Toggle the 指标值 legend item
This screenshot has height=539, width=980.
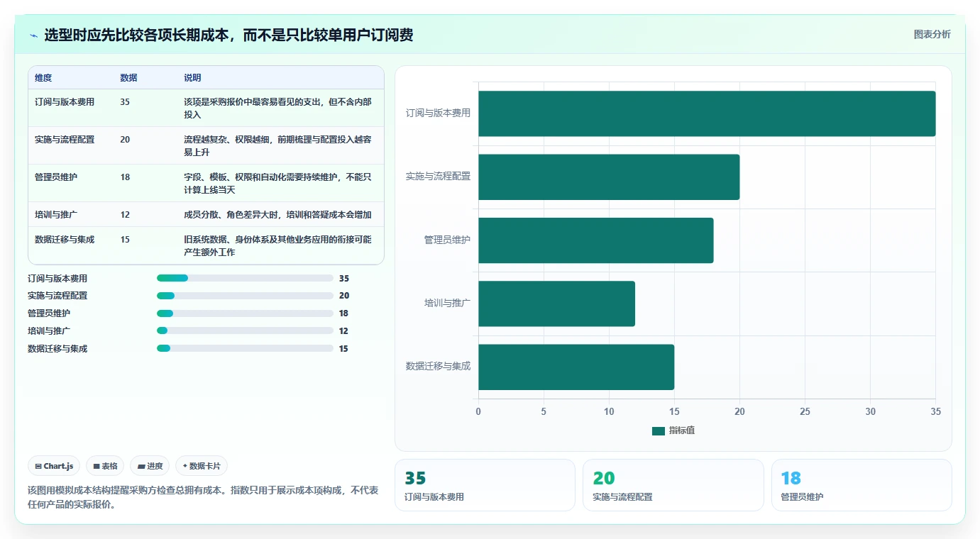pos(673,430)
